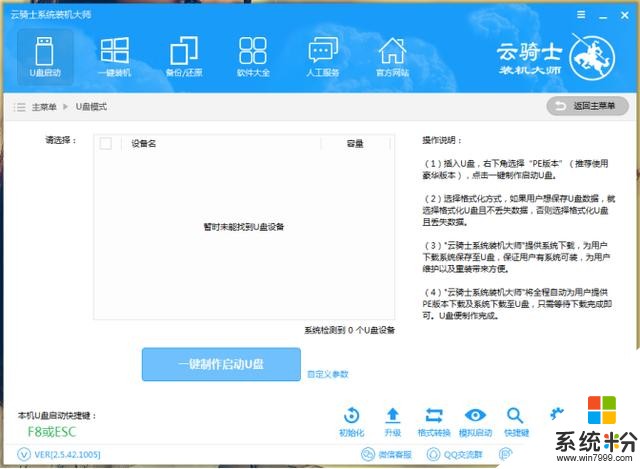Launch 模拟启动 simulated boot
The image size is (640, 469).
[x=475, y=422]
